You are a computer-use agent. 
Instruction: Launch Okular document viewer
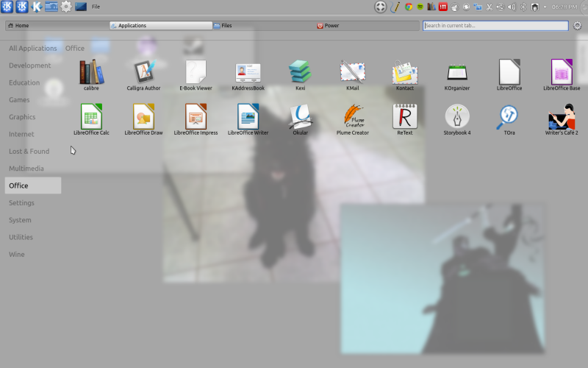(x=300, y=119)
